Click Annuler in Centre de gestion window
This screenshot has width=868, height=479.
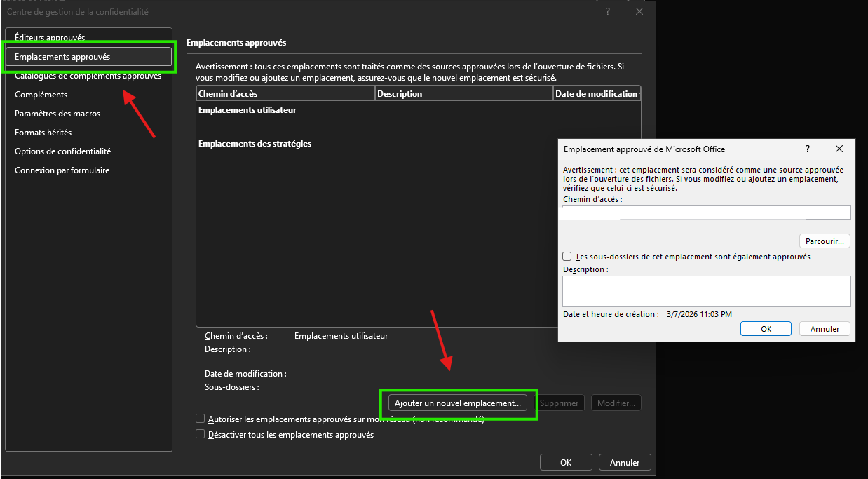coord(625,463)
